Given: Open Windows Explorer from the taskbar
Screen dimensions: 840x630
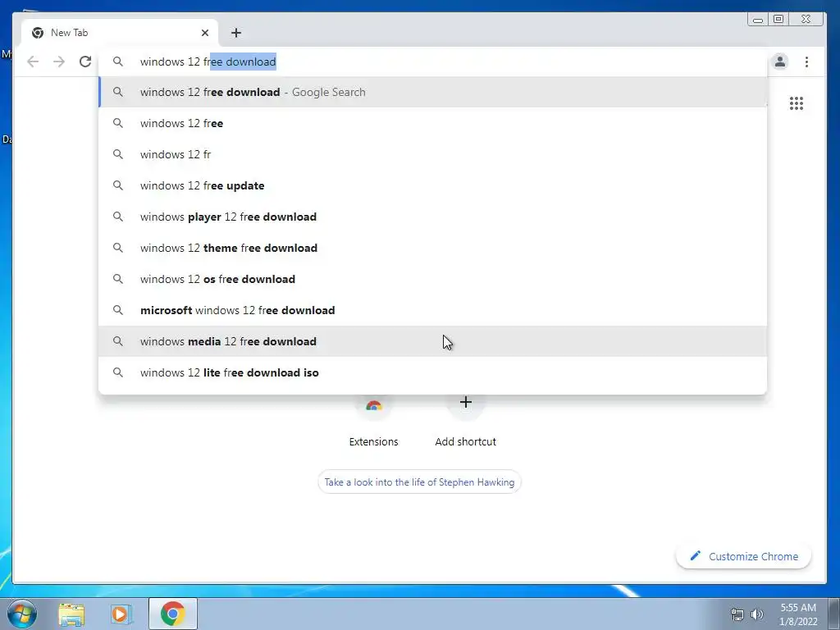Looking at the screenshot, I should (71, 614).
